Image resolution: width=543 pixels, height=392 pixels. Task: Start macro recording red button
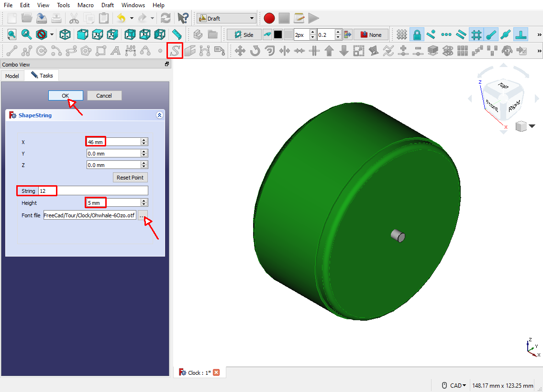pyautogui.click(x=269, y=18)
